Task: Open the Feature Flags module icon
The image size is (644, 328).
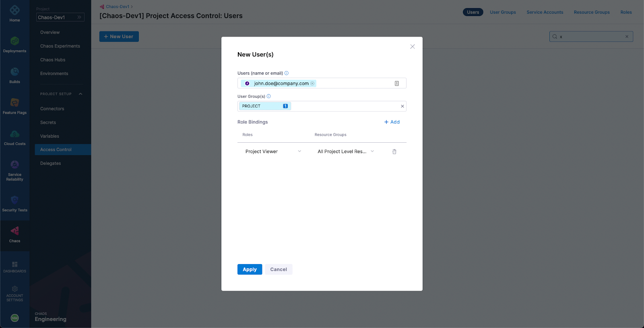Action: pyautogui.click(x=14, y=103)
